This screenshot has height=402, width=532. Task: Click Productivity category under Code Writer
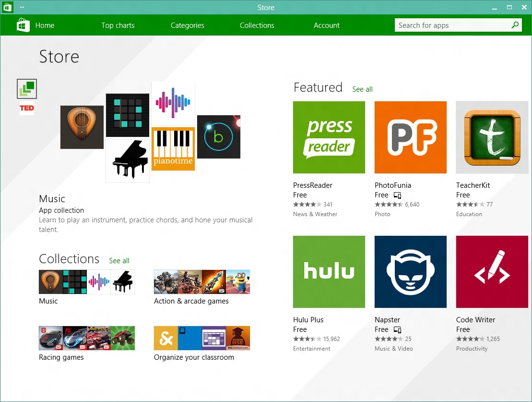click(x=472, y=349)
